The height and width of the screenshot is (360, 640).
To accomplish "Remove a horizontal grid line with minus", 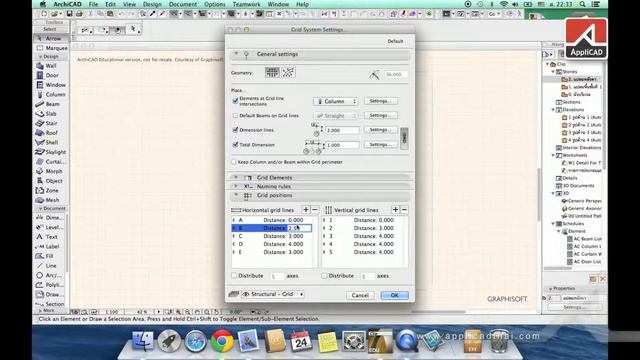I will click(315, 210).
